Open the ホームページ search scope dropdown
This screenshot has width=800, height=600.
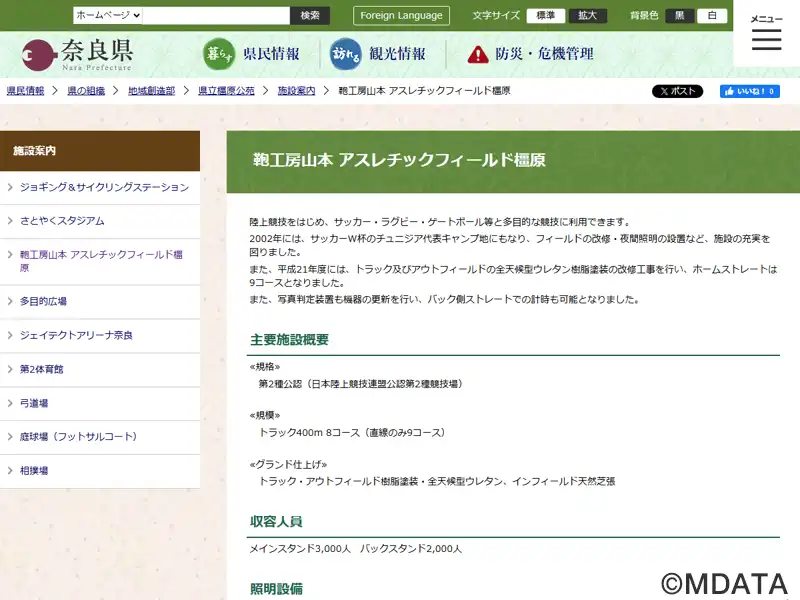point(108,15)
